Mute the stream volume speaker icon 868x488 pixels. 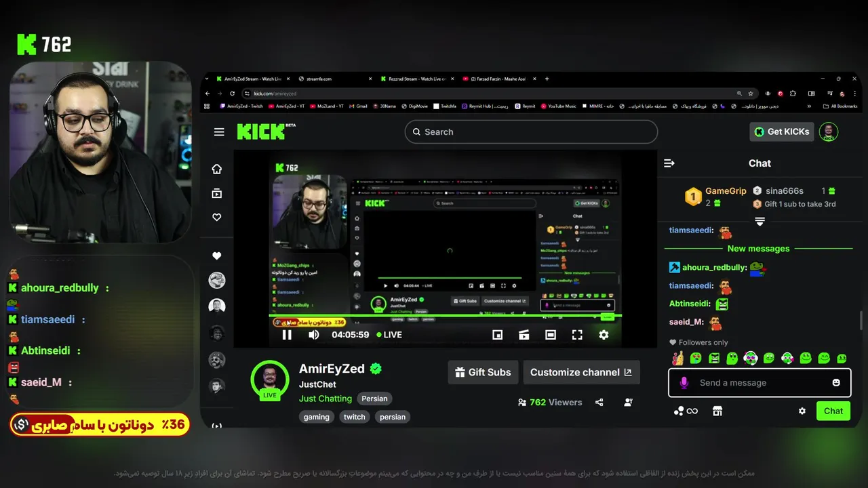click(314, 335)
